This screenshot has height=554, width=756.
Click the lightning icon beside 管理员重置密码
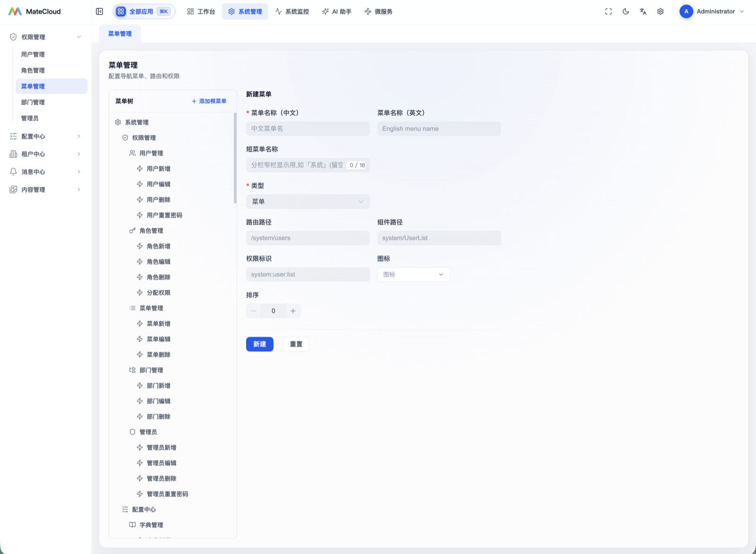tap(140, 494)
